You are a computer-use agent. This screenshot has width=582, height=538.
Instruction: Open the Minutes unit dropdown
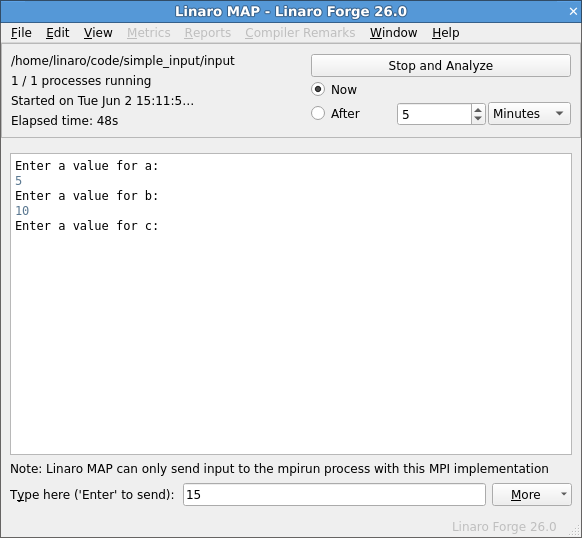click(x=529, y=114)
